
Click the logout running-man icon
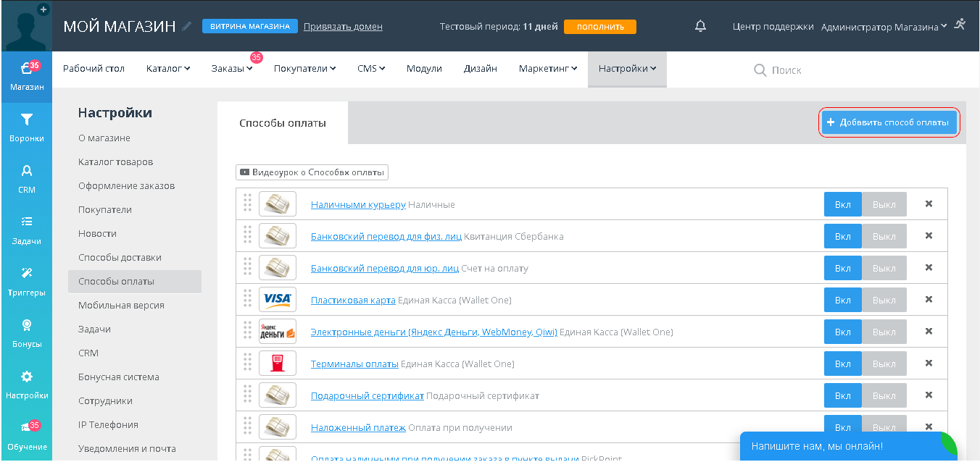pyautogui.click(x=960, y=25)
